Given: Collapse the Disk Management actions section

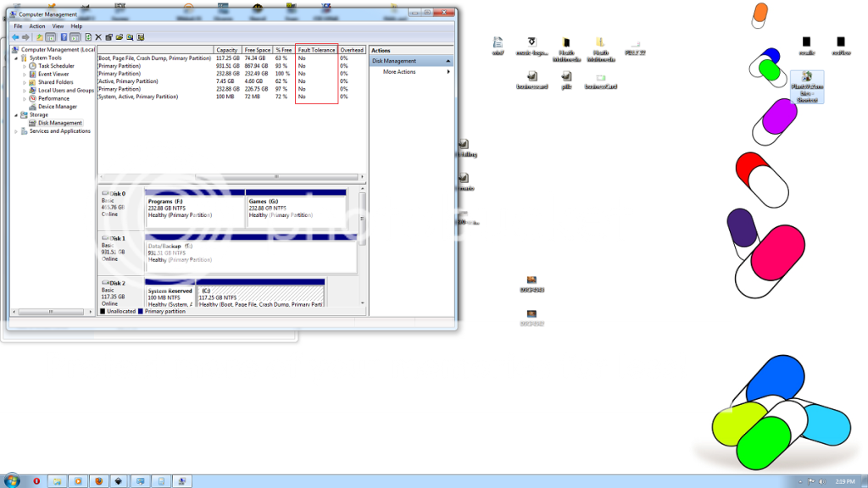Looking at the screenshot, I should tap(448, 61).
